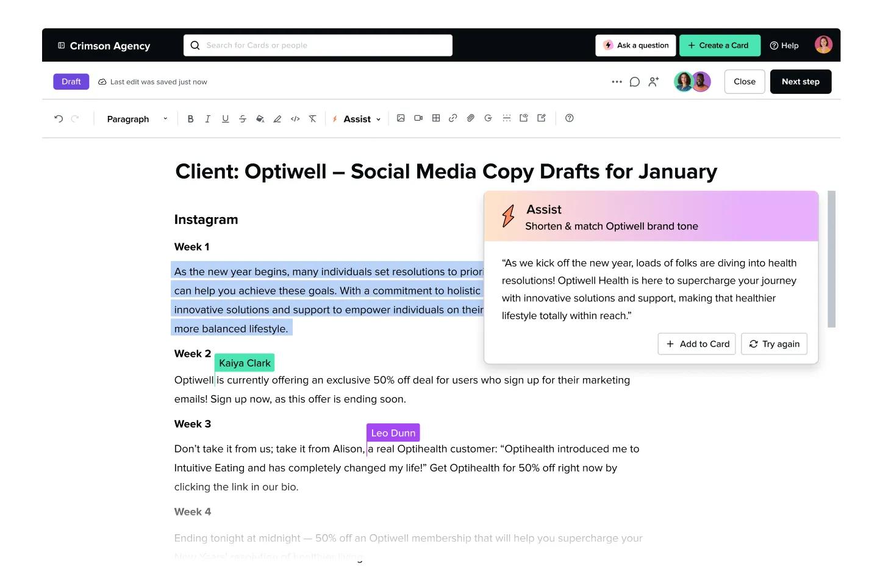Toggle italic formatting
This screenshot has height=588, width=880.
pyautogui.click(x=207, y=118)
